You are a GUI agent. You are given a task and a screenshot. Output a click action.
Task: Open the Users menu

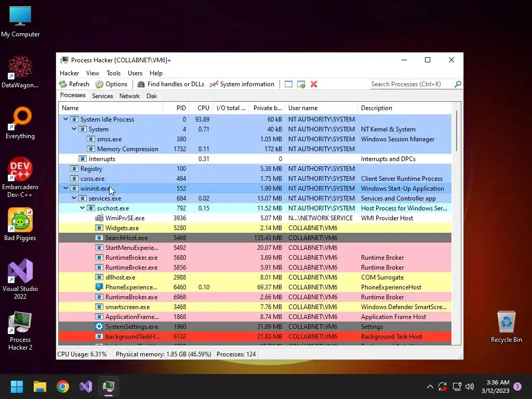135,73
